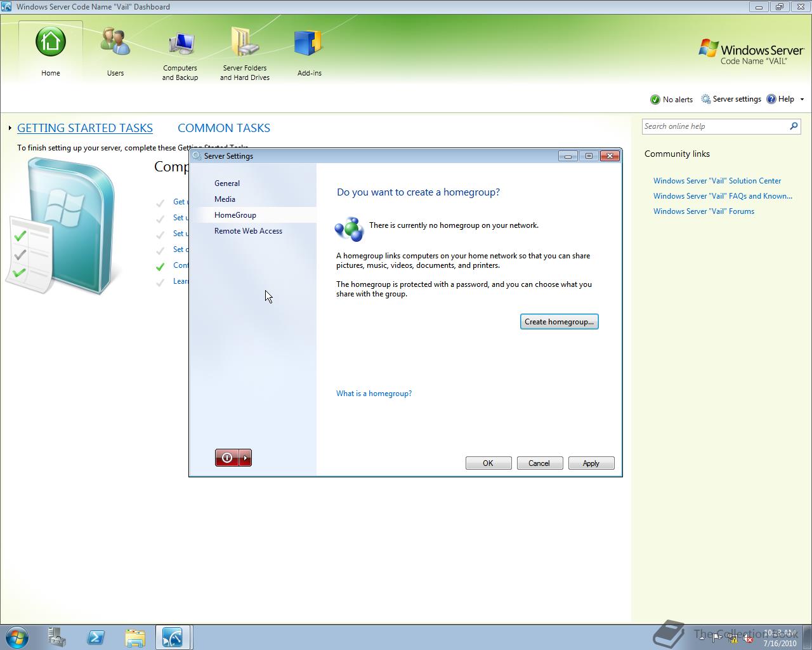Click the Server Settings title bar gear icon
Image resolution: width=812 pixels, height=650 pixels.
(197, 156)
